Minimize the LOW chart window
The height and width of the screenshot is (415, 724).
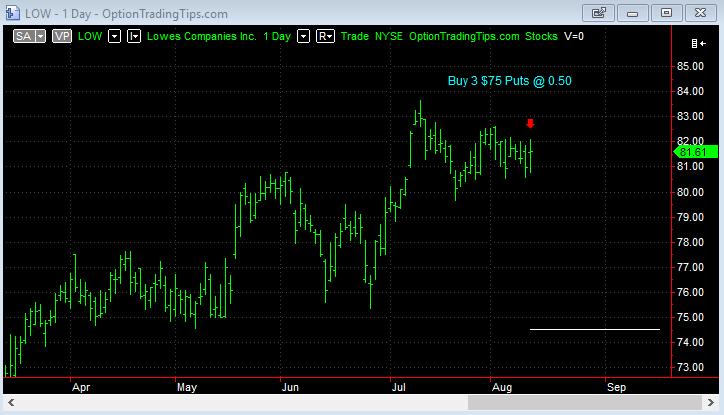tap(633, 12)
